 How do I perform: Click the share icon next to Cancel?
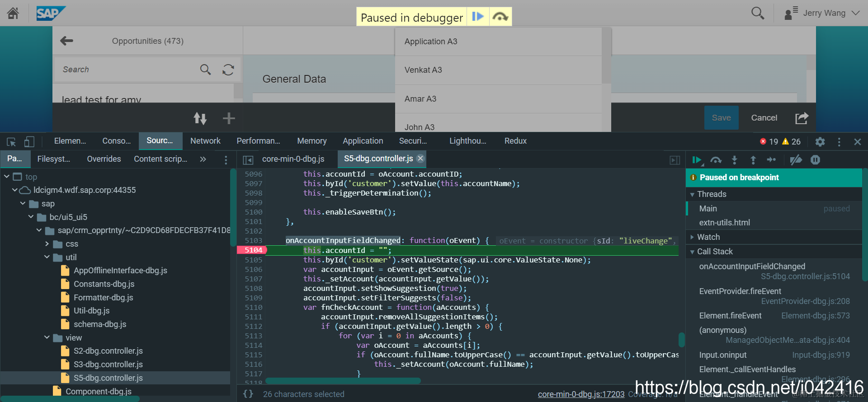click(x=802, y=118)
